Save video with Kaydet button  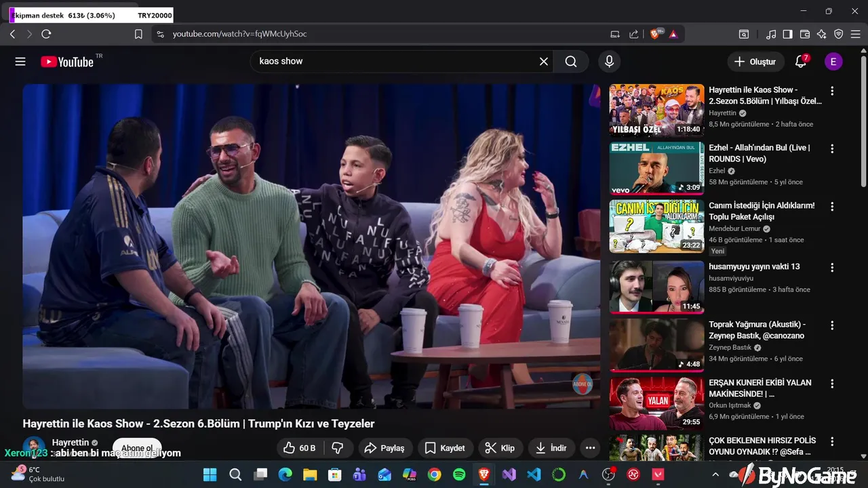[x=445, y=448]
